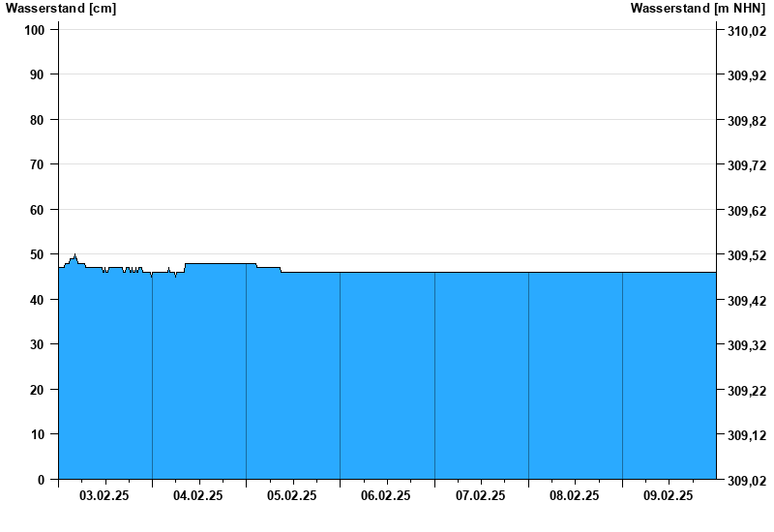Screen dimensions: 774x532
Task: Click the 50 tick label on left axis
Action: point(39,254)
